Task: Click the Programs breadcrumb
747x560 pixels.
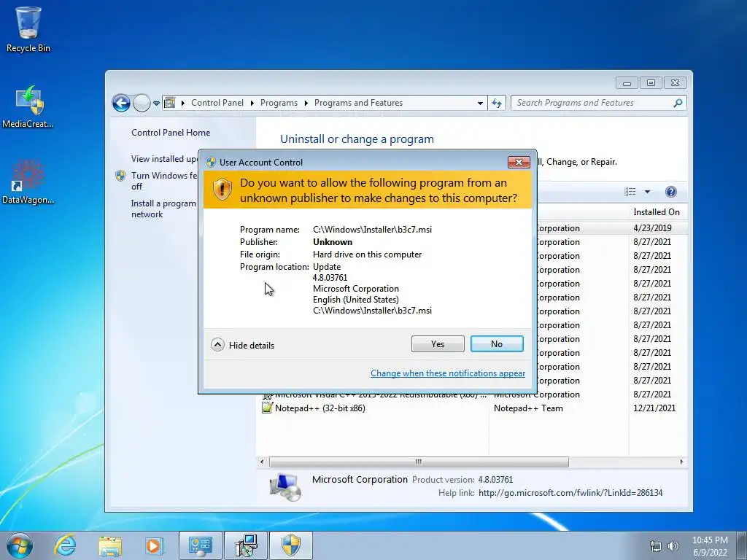Action: tap(279, 103)
